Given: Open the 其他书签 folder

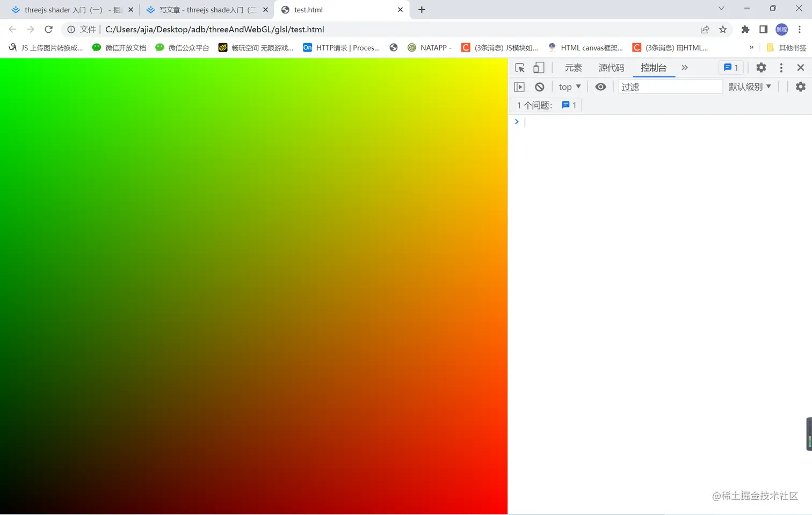Looking at the screenshot, I should 786,48.
